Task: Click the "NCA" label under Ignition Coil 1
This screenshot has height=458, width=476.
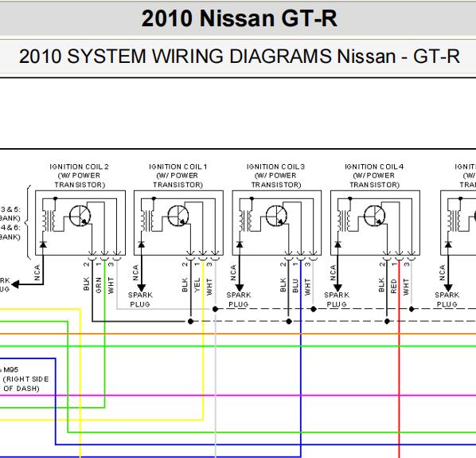Action: pos(135,272)
